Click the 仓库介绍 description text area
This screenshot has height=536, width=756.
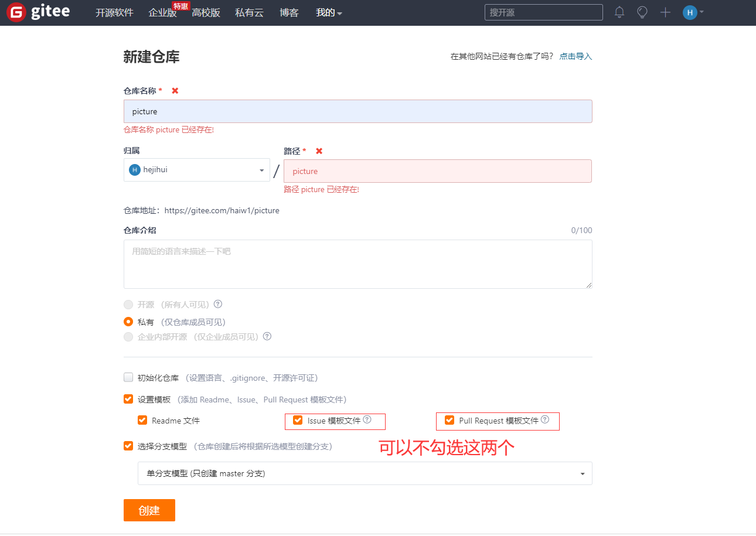coord(357,264)
